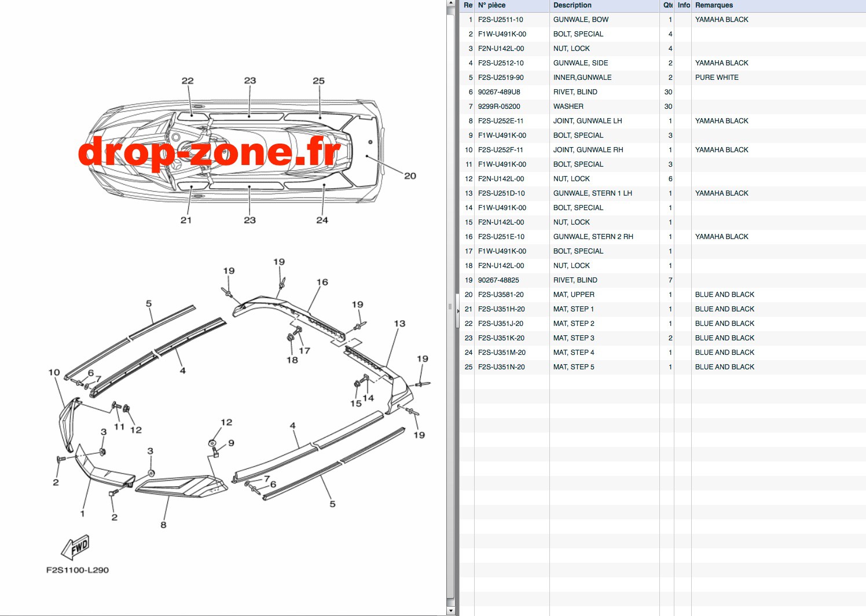Select part number F2S-U2511-10
The image size is (866, 616).
pyautogui.click(x=501, y=20)
